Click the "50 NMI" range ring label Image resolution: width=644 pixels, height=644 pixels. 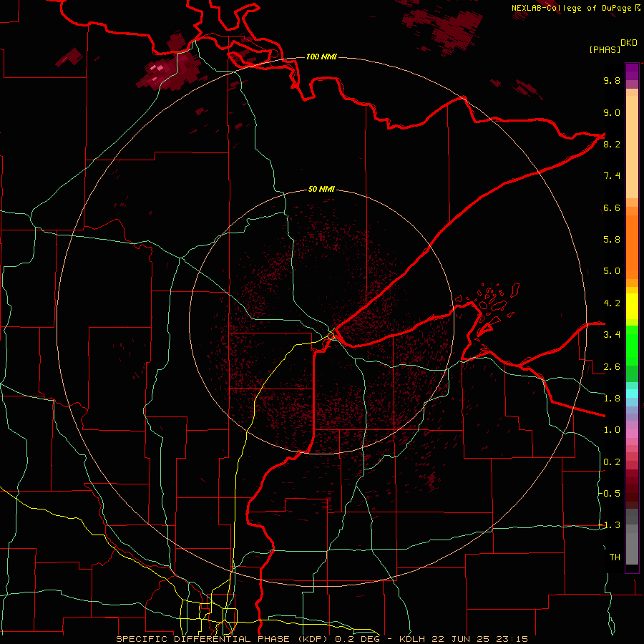point(321,190)
